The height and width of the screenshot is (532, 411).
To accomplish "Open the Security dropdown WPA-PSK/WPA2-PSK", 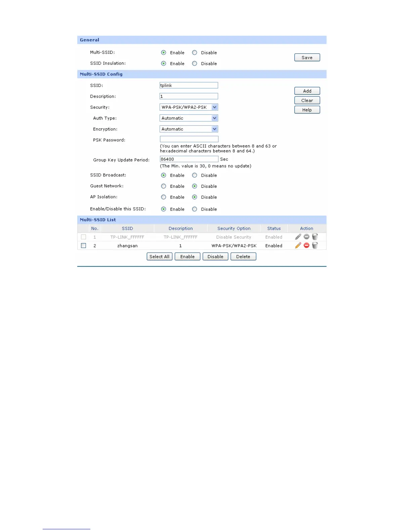I will (189, 107).
